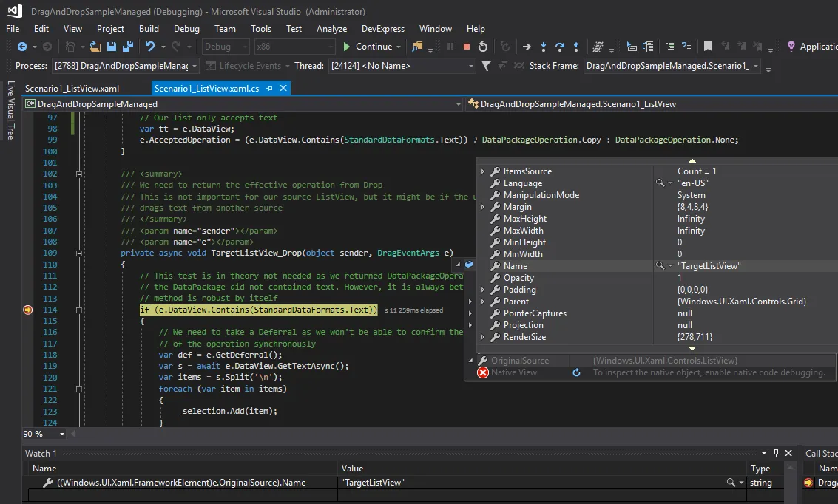Open the Live Visual Tree side panel

10,110
